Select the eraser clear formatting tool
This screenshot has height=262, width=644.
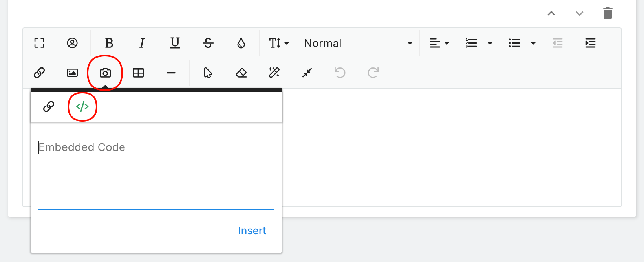(x=241, y=73)
